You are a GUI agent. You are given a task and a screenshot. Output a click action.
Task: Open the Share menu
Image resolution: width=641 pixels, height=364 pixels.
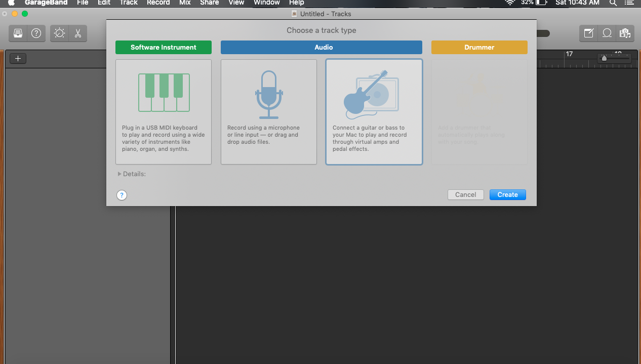coord(210,3)
